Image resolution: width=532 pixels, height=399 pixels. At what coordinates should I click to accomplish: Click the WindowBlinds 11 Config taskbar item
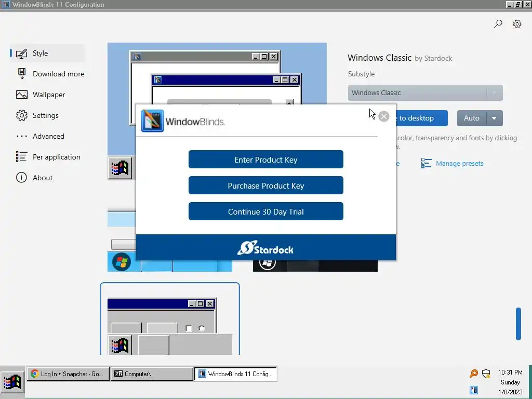point(236,374)
